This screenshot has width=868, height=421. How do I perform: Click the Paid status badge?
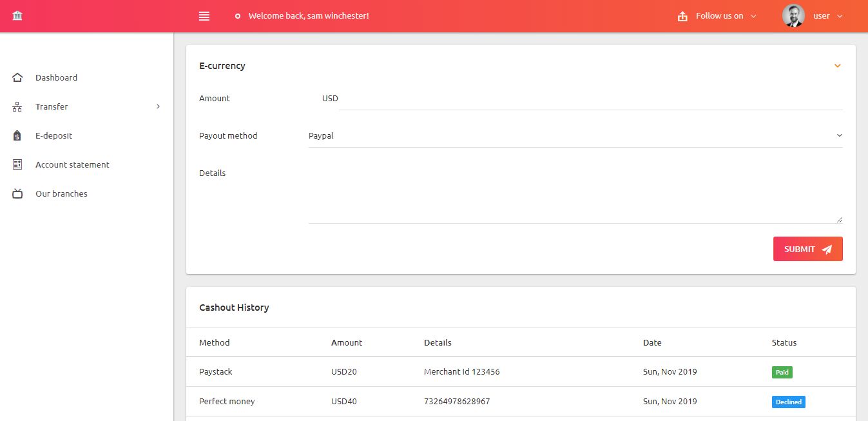point(782,372)
